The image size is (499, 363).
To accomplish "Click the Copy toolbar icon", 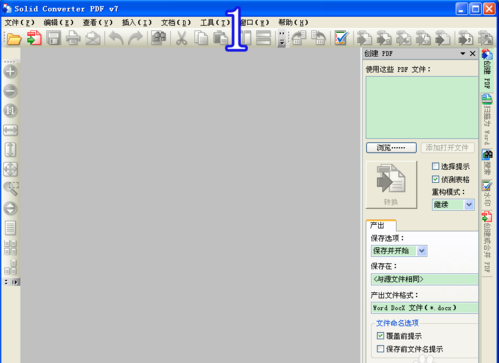I will tap(201, 38).
